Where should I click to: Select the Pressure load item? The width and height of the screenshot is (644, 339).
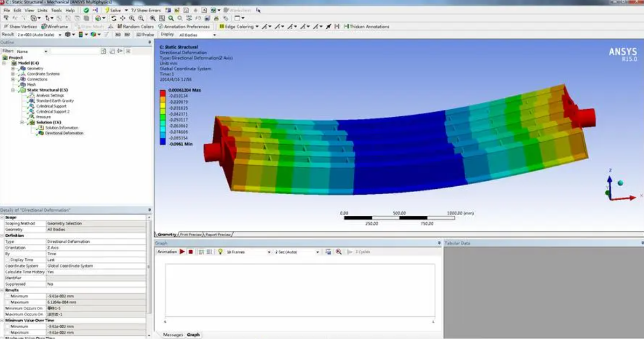[43, 117]
